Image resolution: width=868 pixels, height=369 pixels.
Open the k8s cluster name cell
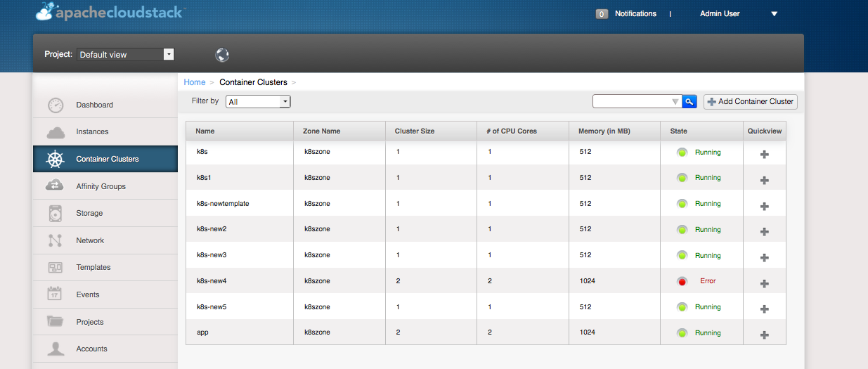(x=240, y=152)
